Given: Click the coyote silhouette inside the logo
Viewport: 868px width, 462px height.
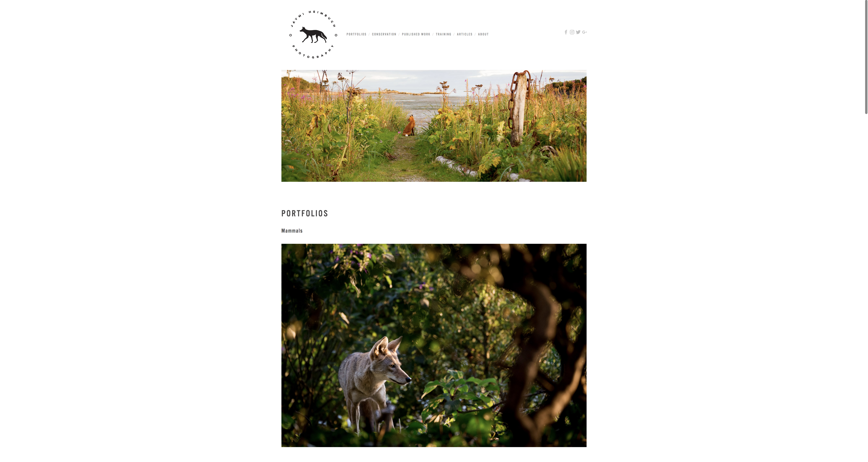Looking at the screenshot, I should 313,35.
